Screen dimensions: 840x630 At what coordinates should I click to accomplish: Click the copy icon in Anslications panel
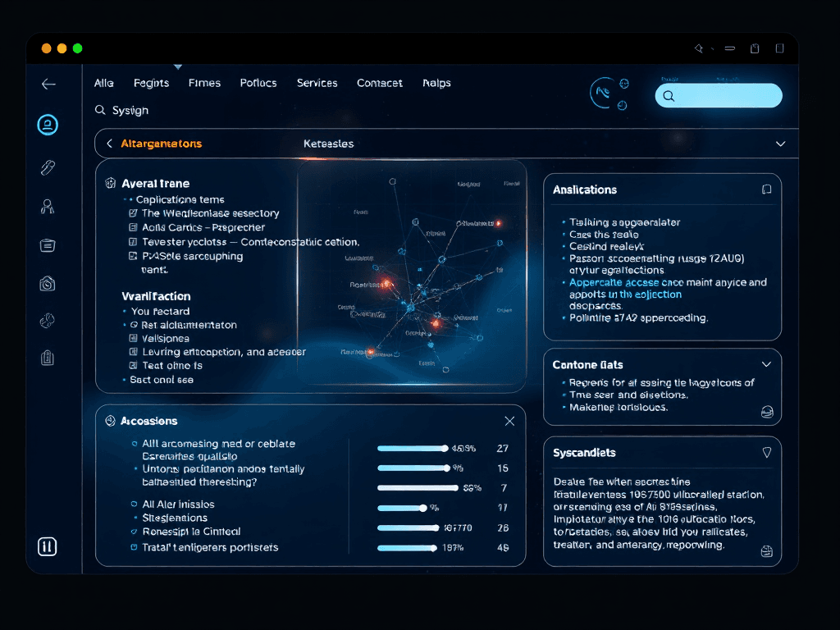[x=766, y=189]
